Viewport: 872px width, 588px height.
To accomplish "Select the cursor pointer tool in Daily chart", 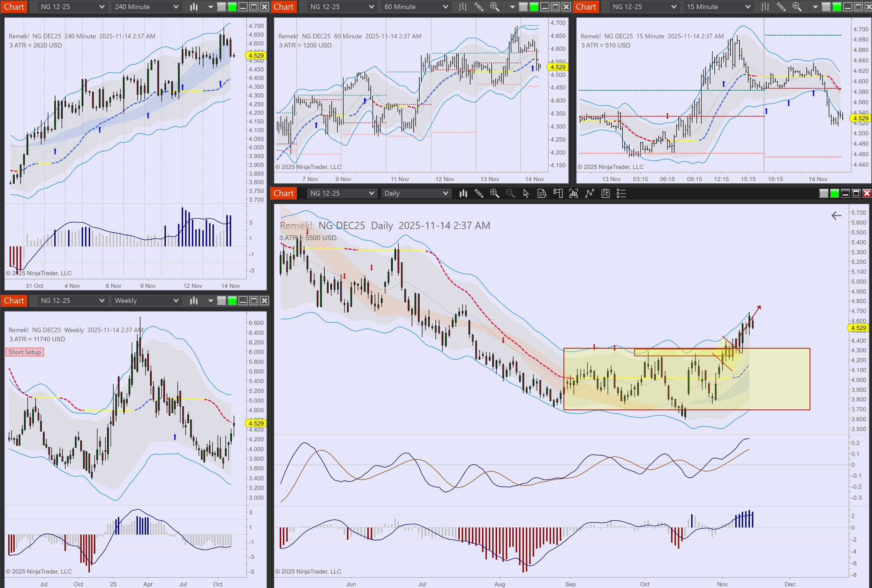I will (526, 194).
